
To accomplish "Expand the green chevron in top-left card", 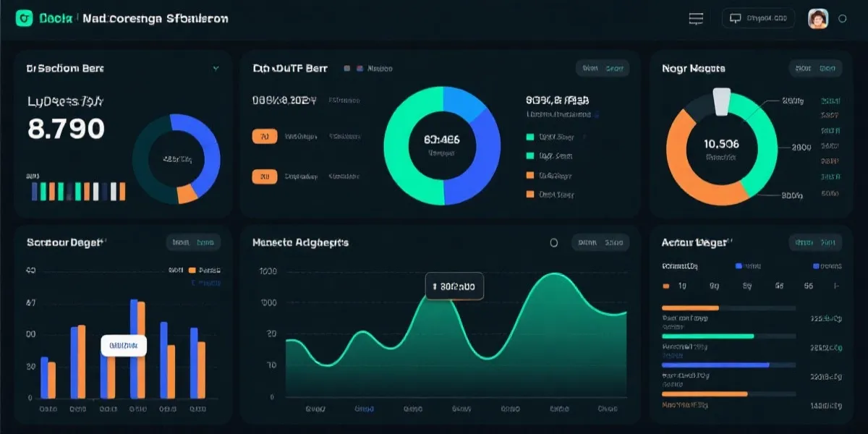I will pyautogui.click(x=216, y=69).
